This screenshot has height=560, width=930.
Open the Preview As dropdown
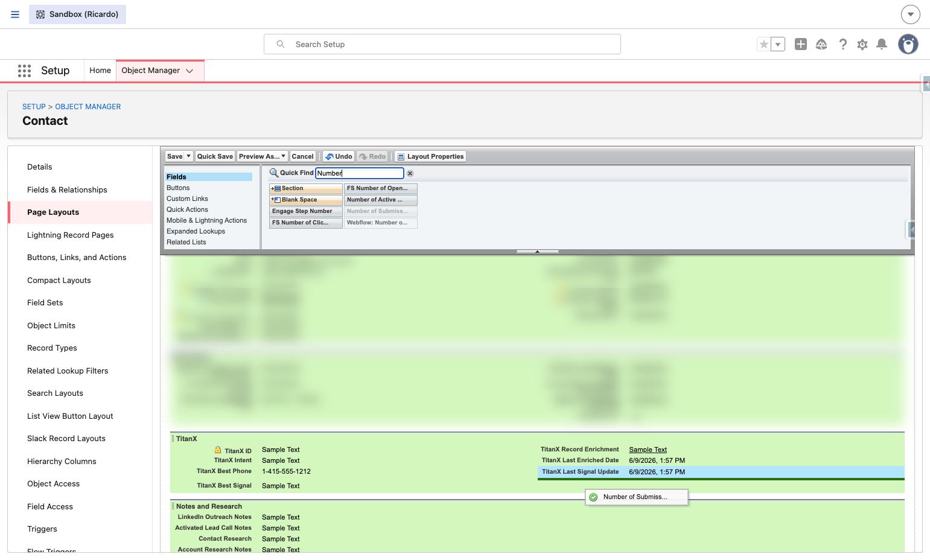pos(263,156)
